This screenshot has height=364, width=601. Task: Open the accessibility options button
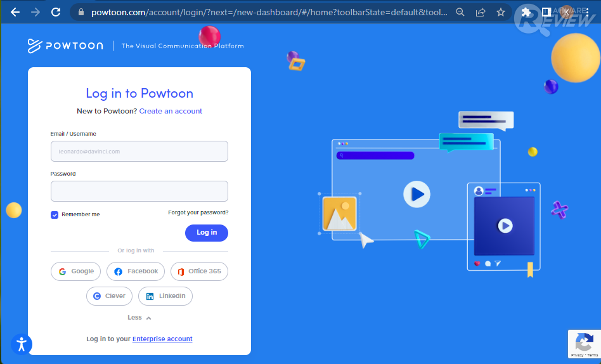(x=22, y=344)
